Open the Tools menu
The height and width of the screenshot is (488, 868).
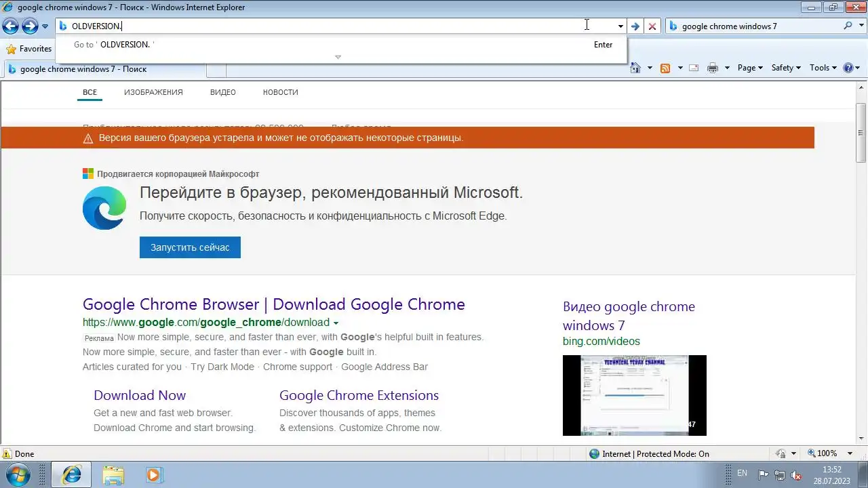[x=823, y=68]
